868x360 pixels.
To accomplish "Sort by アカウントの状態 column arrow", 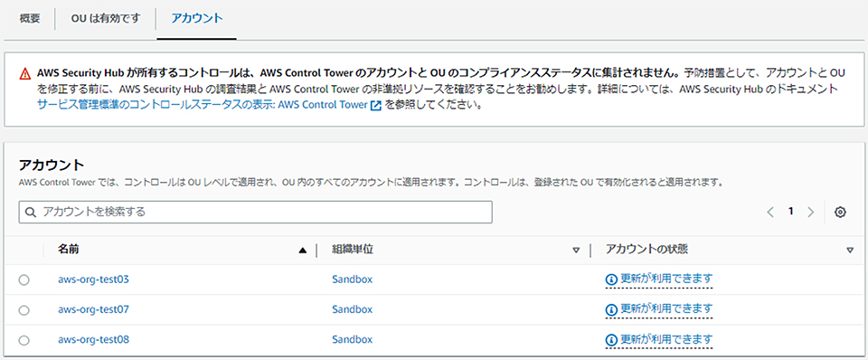I will (x=850, y=251).
